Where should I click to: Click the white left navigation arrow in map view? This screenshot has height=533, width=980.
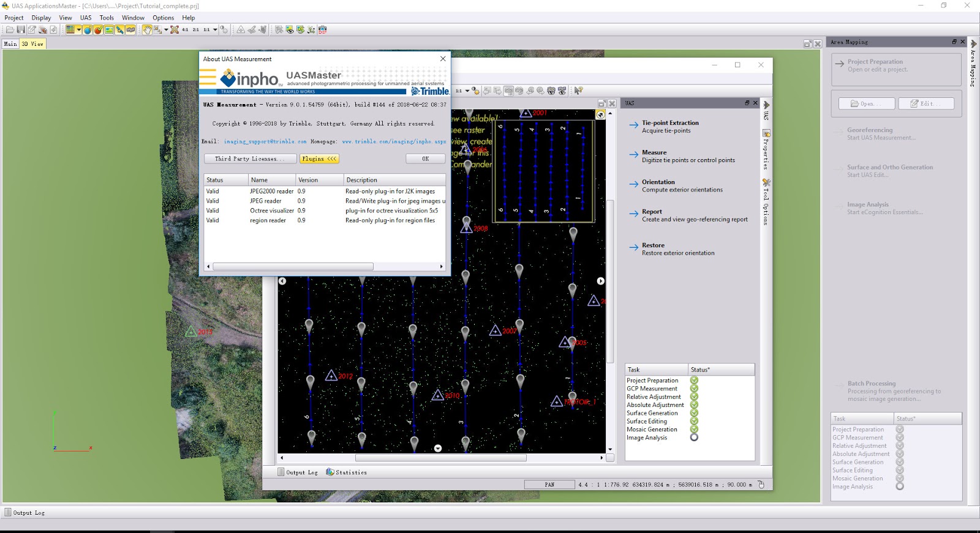(282, 281)
